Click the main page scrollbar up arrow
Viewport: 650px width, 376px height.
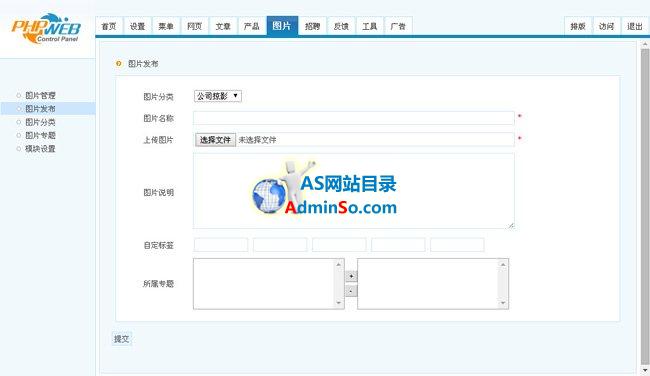[x=645, y=44]
